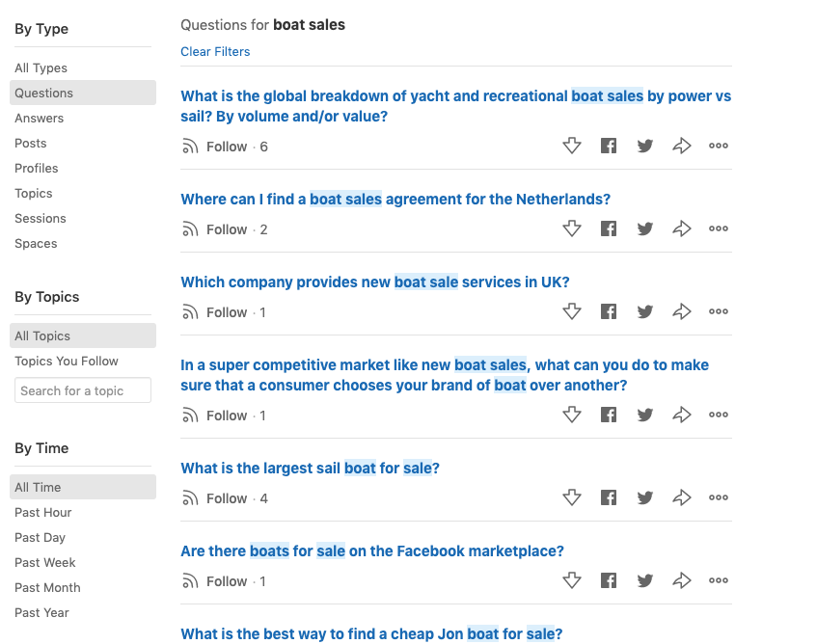The width and height of the screenshot is (817, 644).
Task: Open the cheap Jon boat question
Action: [x=370, y=633]
